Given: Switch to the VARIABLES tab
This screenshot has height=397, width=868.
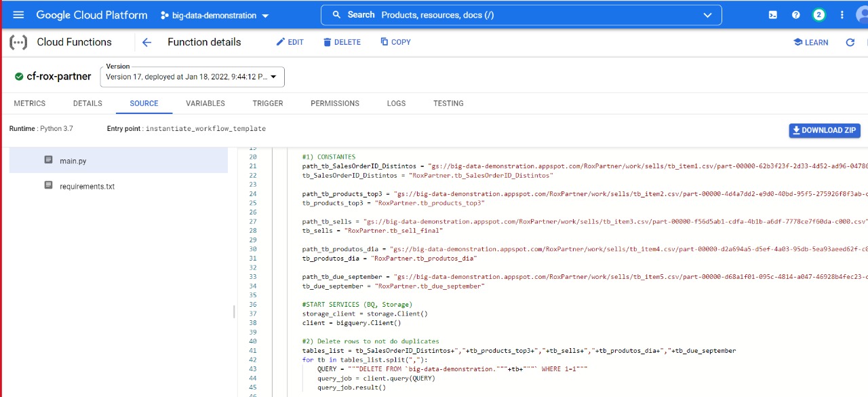Looking at the screenshot, I should tap(205, 103).
